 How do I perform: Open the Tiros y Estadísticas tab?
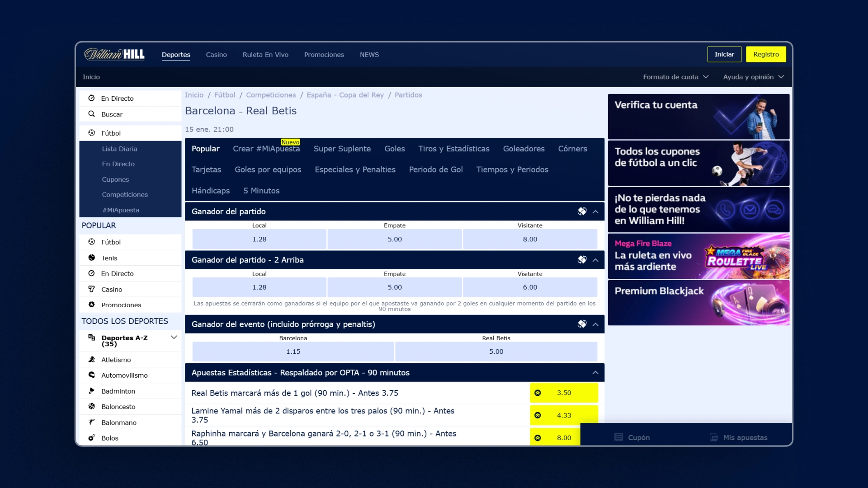tap(453, 149)
